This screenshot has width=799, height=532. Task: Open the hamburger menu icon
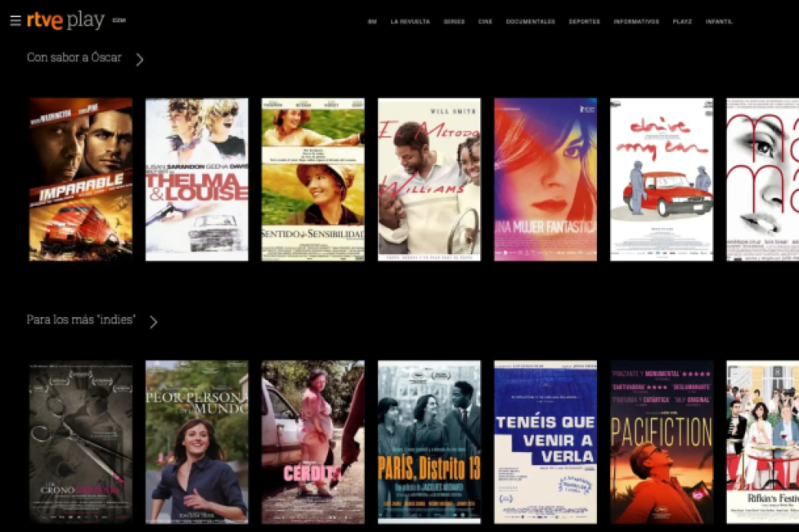15,21
